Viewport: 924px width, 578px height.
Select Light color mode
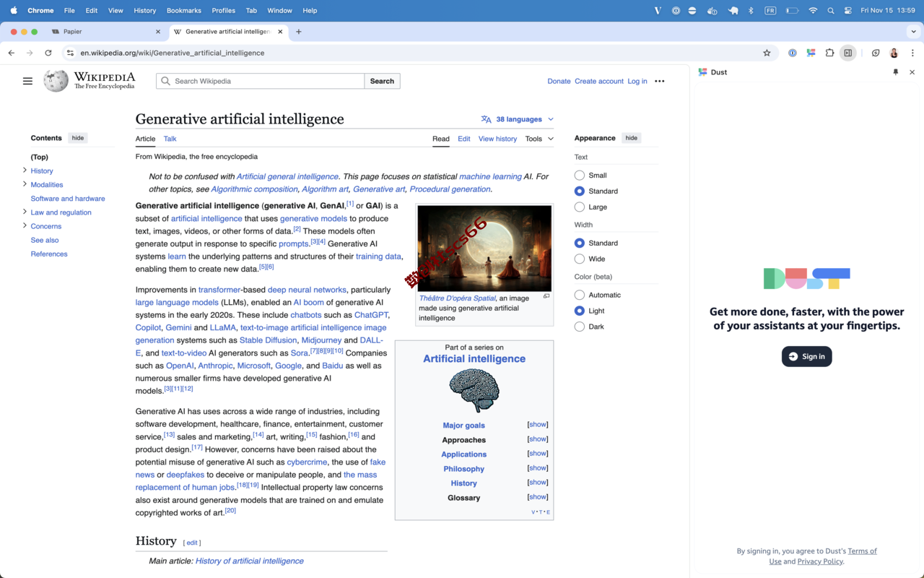pyautogui.click(x=580, y=311)
